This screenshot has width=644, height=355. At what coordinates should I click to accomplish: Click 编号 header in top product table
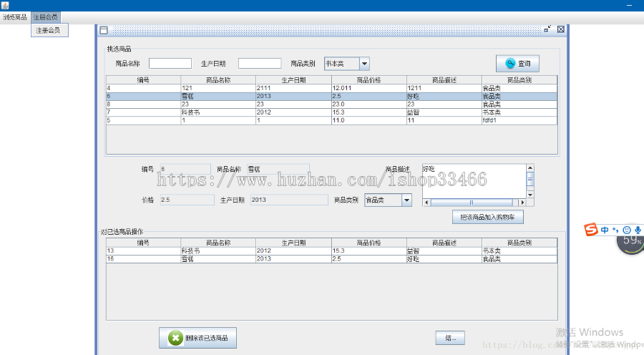[x=143, y=80]
